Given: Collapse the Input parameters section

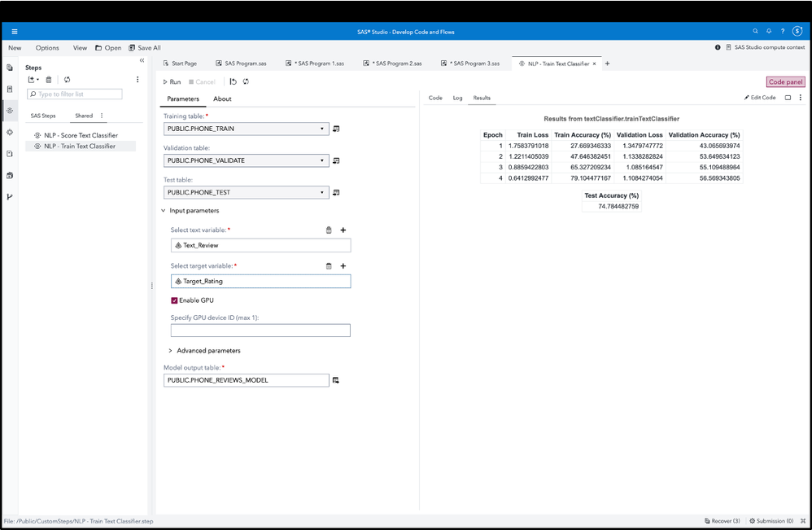Looking at the screenshot, I should 163,211.
